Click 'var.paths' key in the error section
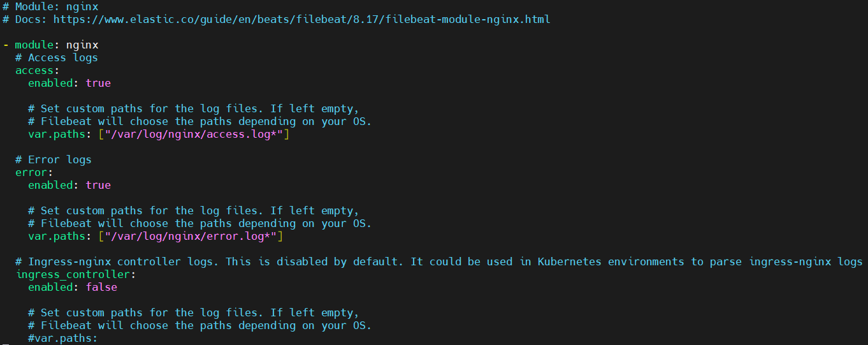The height and width of the screenshot is (345, 868). click(x=56, y=236)
